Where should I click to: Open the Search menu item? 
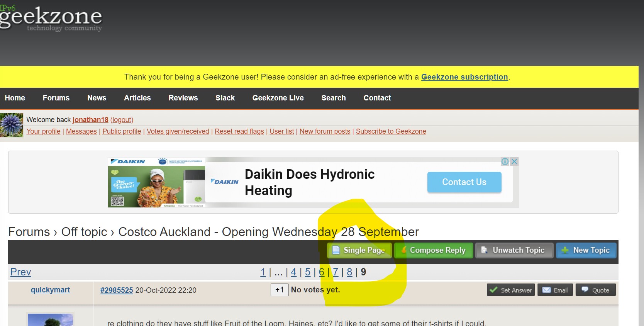334,98
